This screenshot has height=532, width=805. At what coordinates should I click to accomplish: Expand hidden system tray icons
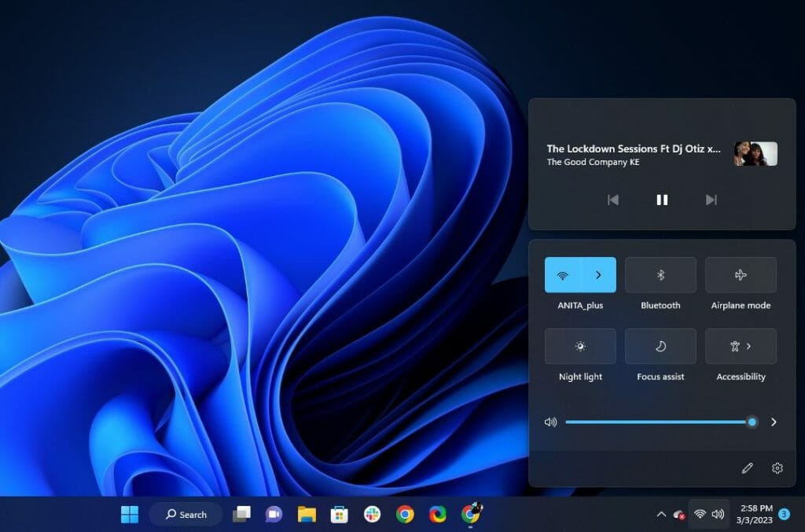point(661,515)
